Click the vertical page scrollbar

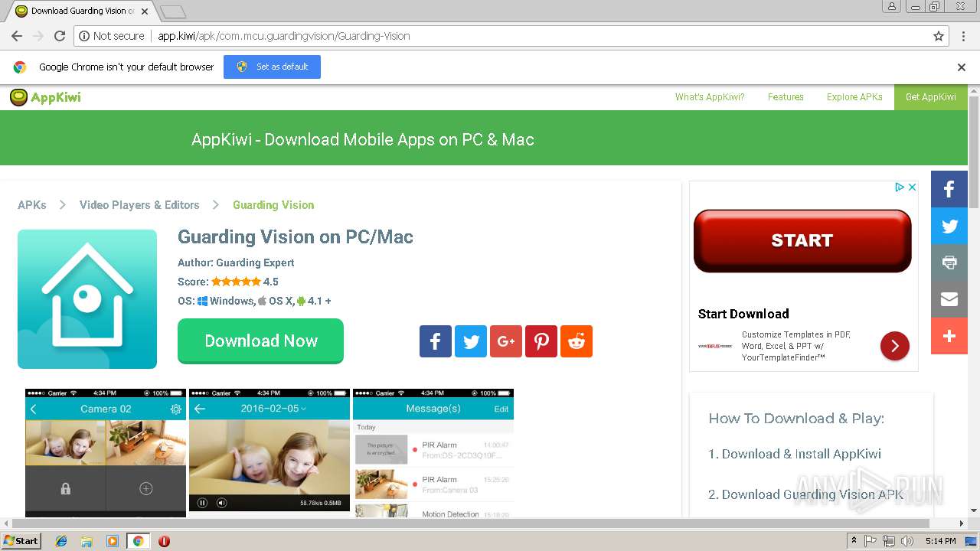click(974, 153)
